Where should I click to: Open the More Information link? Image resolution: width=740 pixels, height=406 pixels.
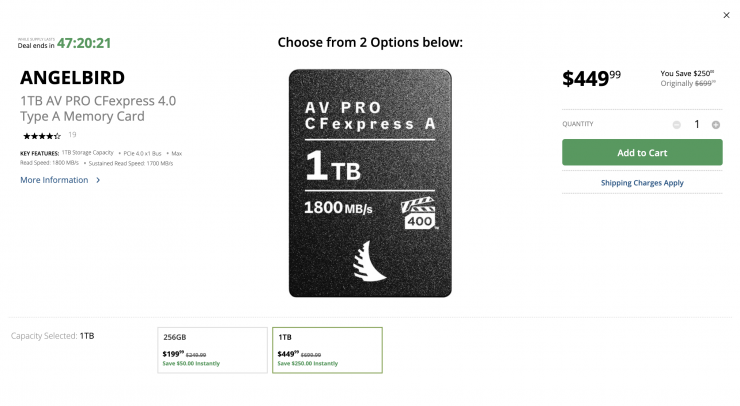[x=54, y=180]
